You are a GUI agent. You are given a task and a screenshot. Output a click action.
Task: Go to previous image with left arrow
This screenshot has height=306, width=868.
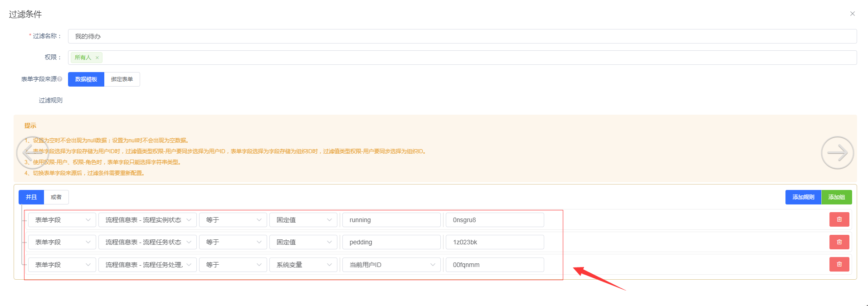(32, 153)
